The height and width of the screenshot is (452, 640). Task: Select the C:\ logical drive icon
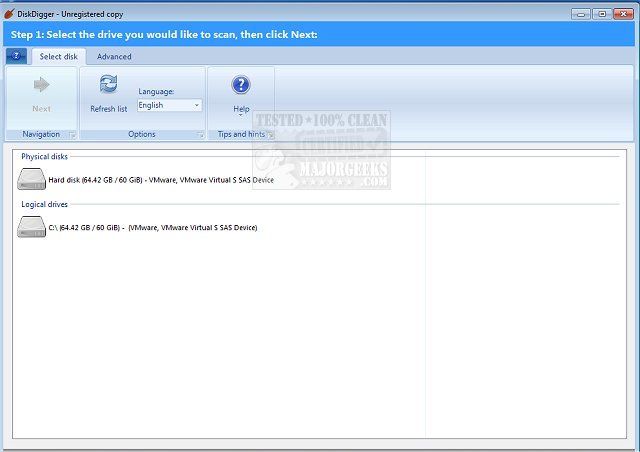coord(32,228)
